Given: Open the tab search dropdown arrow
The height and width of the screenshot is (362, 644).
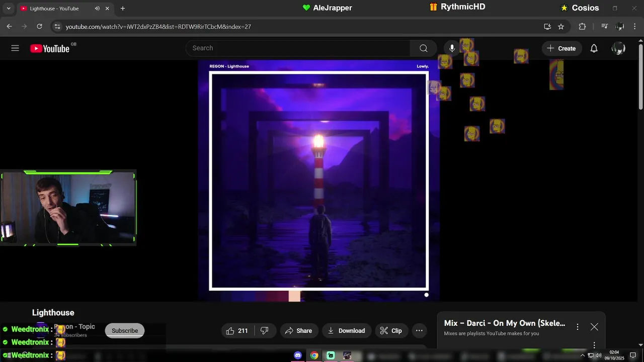Looking at the screenshot, I should [x=8, y=8].
